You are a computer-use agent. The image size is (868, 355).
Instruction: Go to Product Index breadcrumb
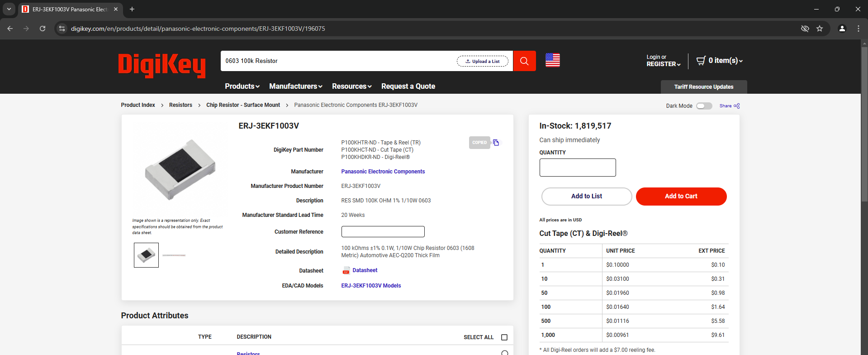point(138,105)
